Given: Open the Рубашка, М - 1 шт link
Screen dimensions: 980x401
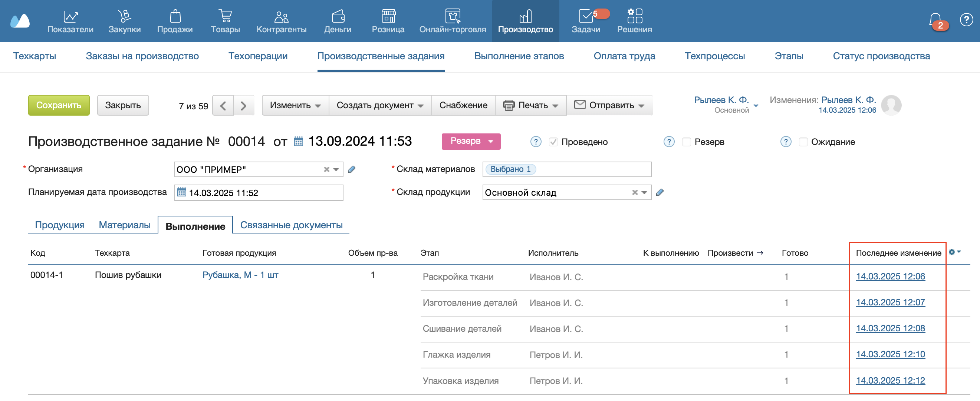Looking at the screenshot, I should pyautogui.click(x=240, y=275).
